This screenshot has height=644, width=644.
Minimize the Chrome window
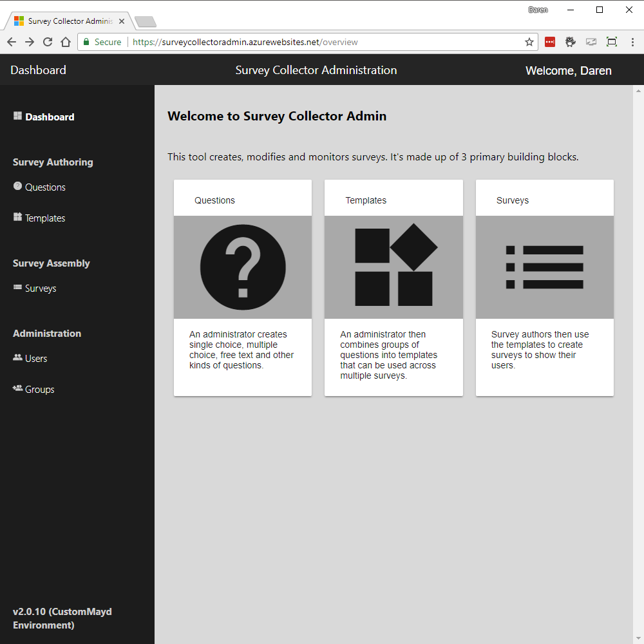571,10
